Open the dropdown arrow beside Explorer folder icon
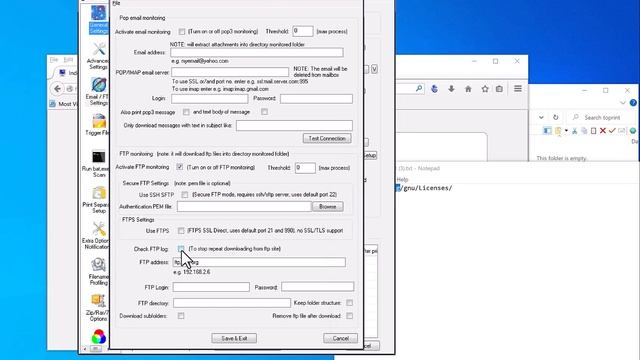 pyautogui.click(x=566, y=131)
